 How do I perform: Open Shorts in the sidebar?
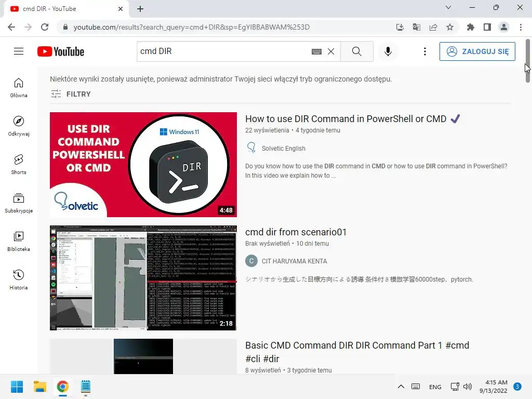pyautogui.click(x=19, y=165)
